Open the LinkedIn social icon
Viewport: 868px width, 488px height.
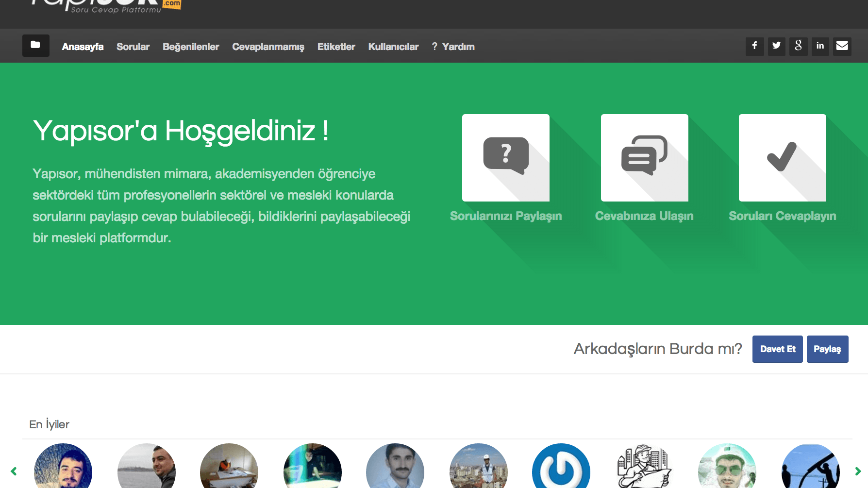[820, 46]
